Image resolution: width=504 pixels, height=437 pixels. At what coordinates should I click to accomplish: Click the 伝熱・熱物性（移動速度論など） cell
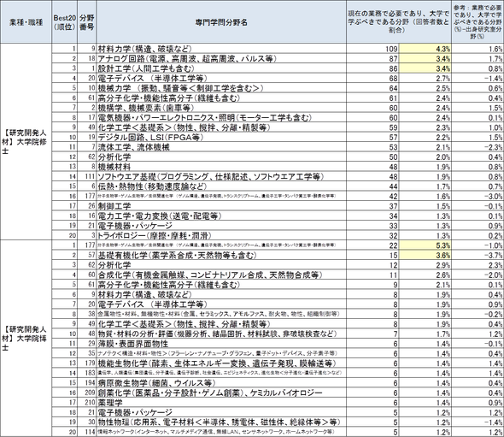click(x=221, y=186)
